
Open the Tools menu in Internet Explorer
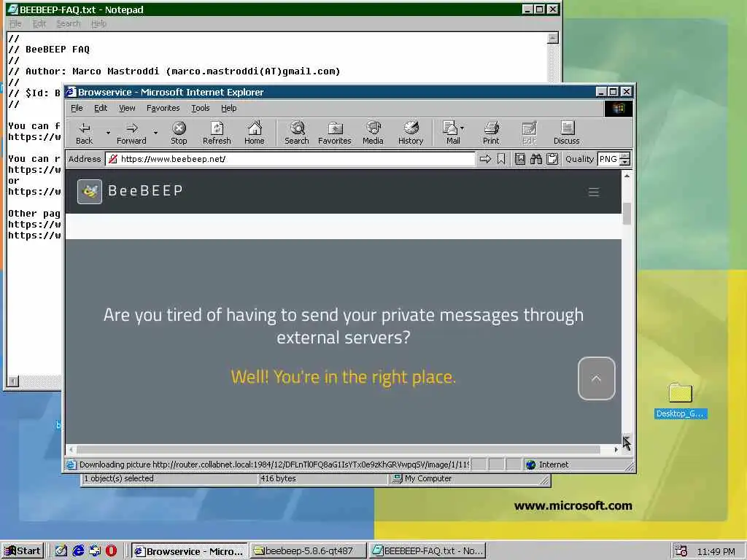201,108
